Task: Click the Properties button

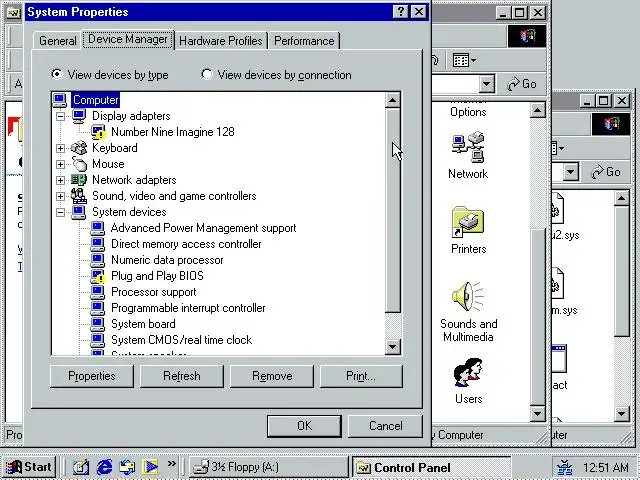Action: click(92, 376)
